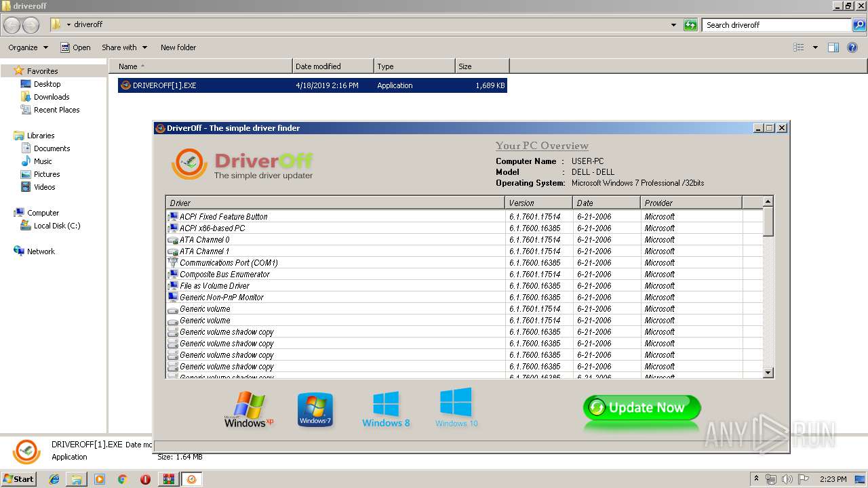Select DRIVEROFF[1].EXE file in Explorer
Viewport: 868px width, 488px height.
click(x=312, y=85)
